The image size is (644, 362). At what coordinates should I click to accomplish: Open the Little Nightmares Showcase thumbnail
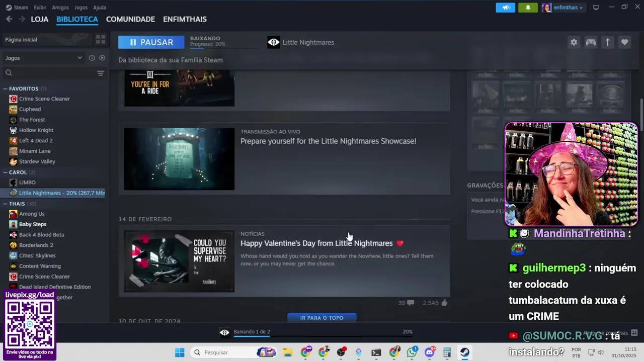coord(179,159)
